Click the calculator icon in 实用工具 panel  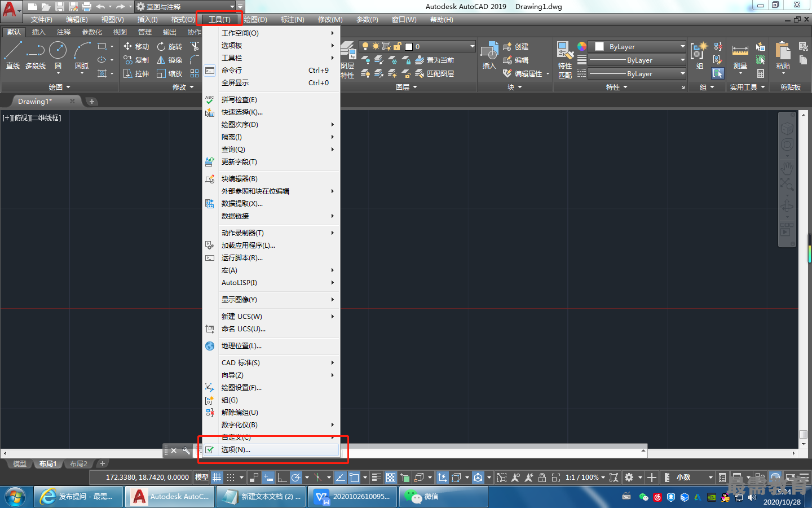pos(761,73)
